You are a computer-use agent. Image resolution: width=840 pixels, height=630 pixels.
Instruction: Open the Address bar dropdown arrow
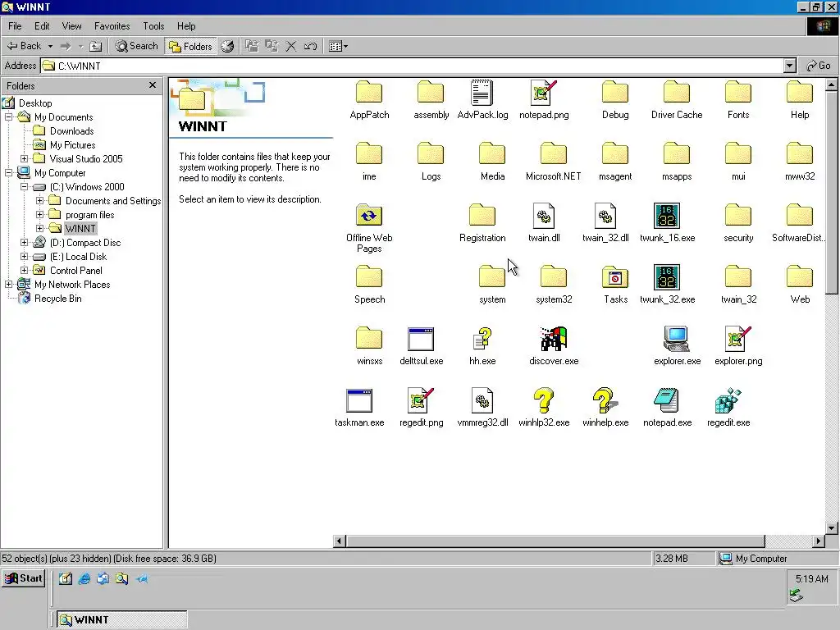click(x=790, y=66)
